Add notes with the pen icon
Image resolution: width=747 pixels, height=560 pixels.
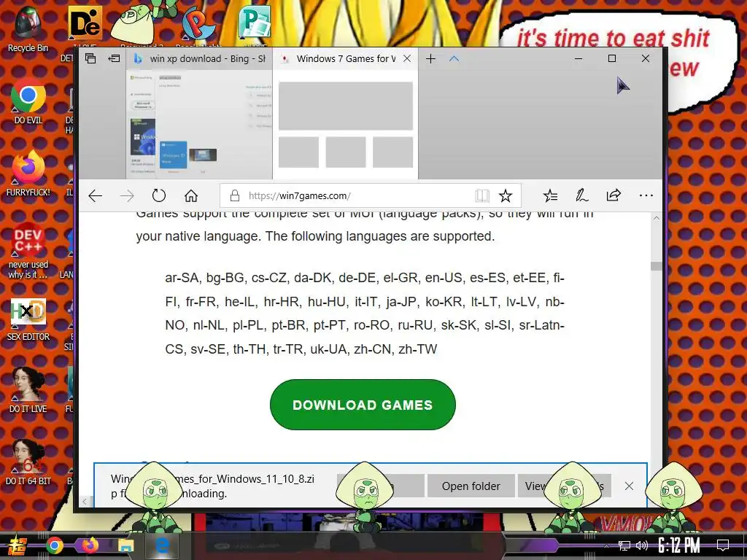pyautogui.click(x=581, y=195)
